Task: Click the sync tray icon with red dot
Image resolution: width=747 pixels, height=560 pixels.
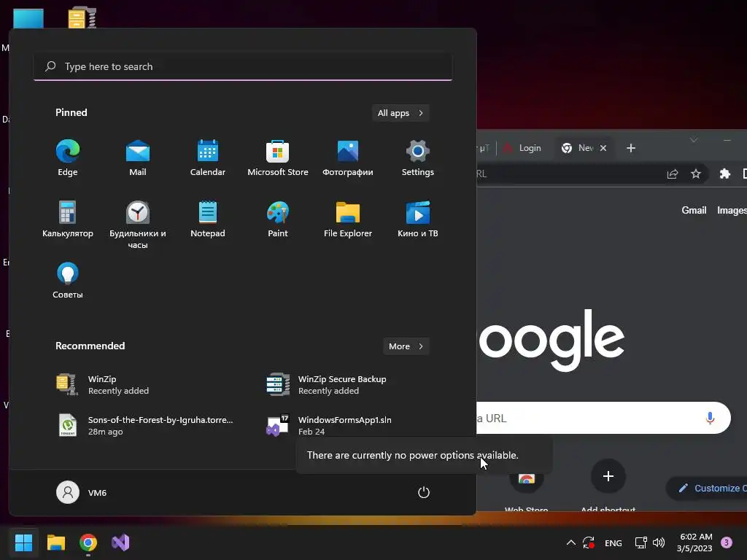Action: (589, 542)
